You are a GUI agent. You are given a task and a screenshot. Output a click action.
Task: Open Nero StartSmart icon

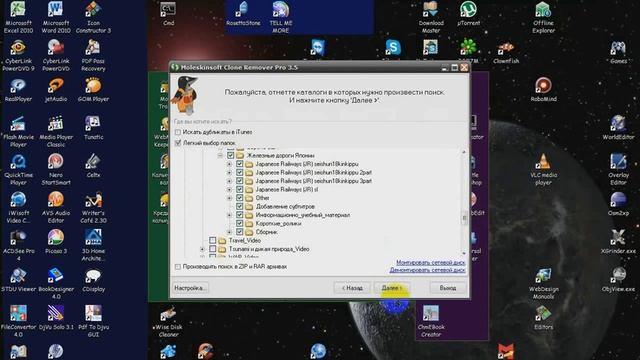click(56, 169)
